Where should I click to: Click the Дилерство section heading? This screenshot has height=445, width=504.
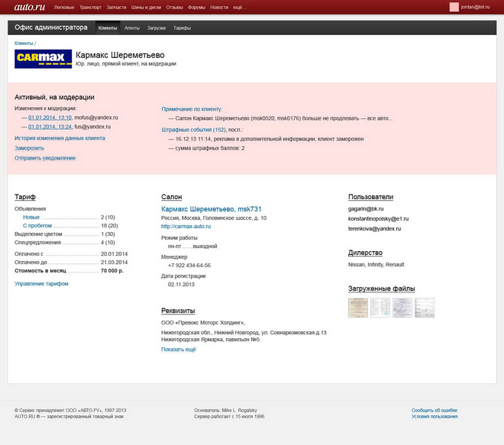pyautogui.click(x=365, y=253)
